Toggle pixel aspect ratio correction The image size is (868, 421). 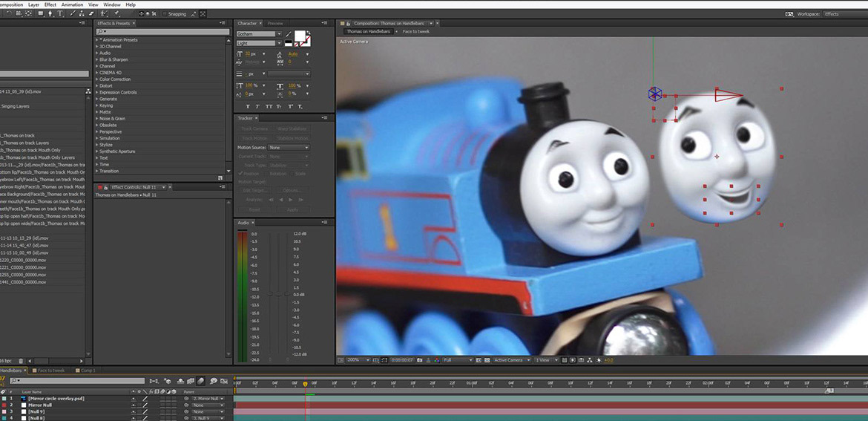(564, 360)
